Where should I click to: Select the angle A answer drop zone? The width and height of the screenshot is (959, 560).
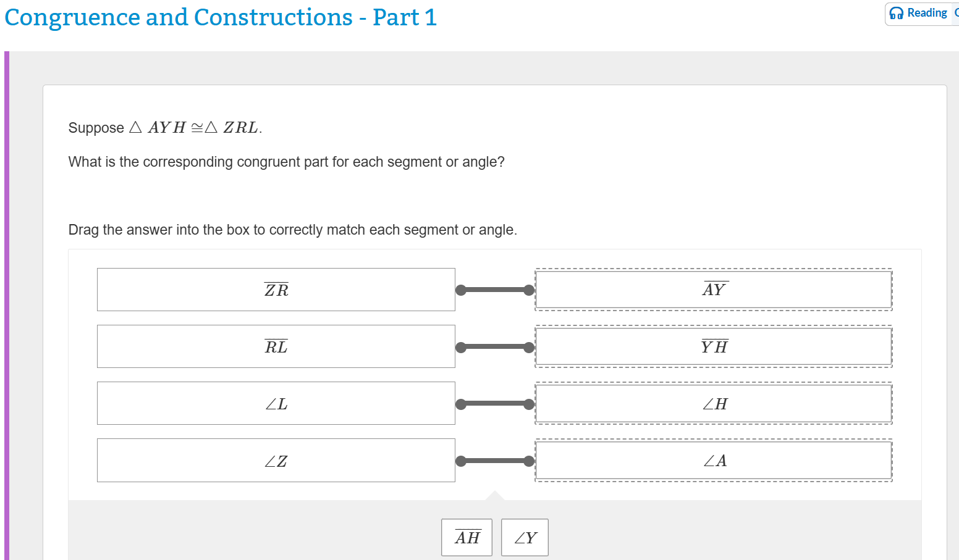(714, 460)
